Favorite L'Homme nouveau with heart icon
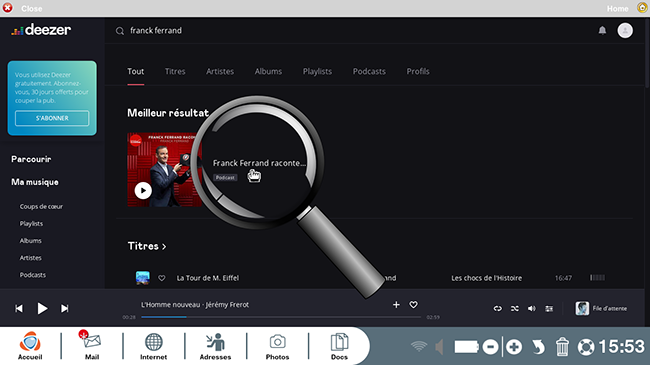The image size is (650, 365). click(413, 304)
